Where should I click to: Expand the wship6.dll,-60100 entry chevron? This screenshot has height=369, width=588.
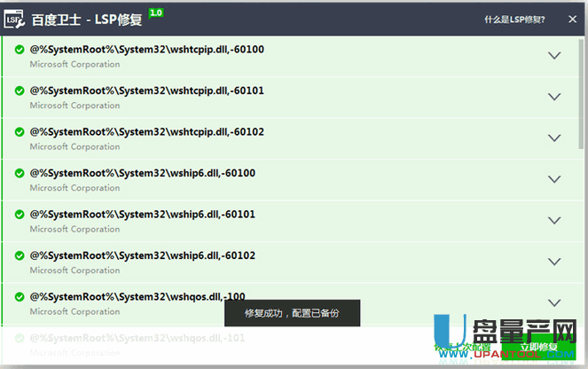point(555,179)
